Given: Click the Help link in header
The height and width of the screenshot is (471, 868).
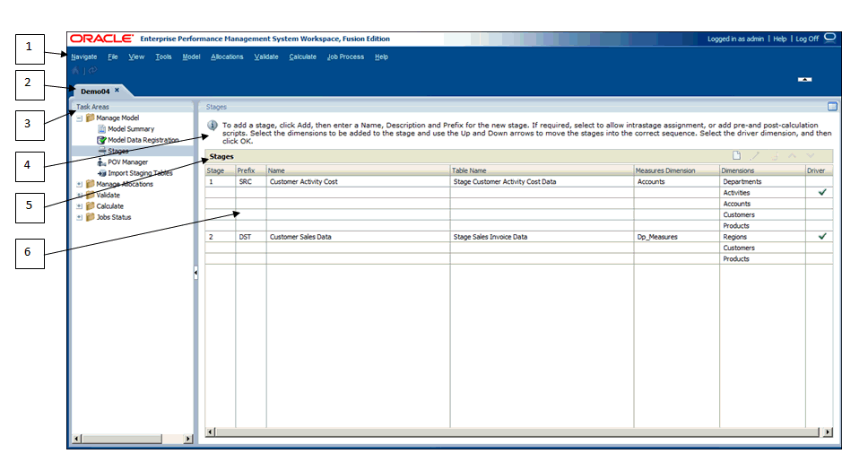Looking at the screenshot, I should pyautogui.click(x=780, y=39).
